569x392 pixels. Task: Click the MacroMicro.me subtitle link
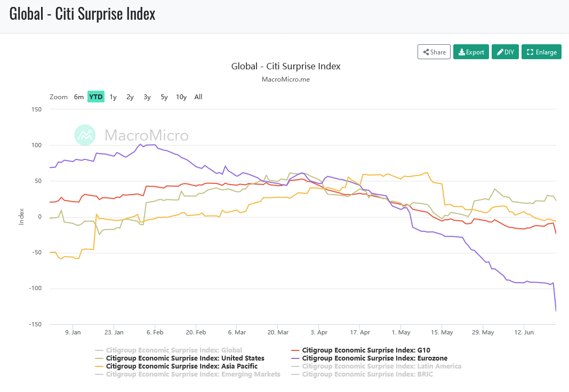point(286,79)
